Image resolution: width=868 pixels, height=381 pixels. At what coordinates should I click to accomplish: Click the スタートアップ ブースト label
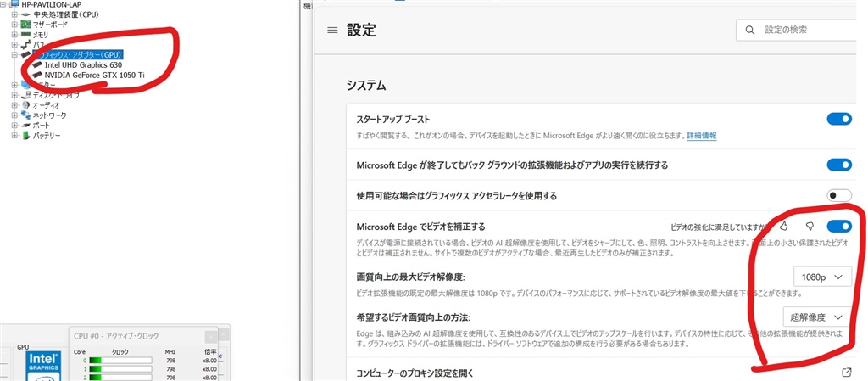[393, 119]
